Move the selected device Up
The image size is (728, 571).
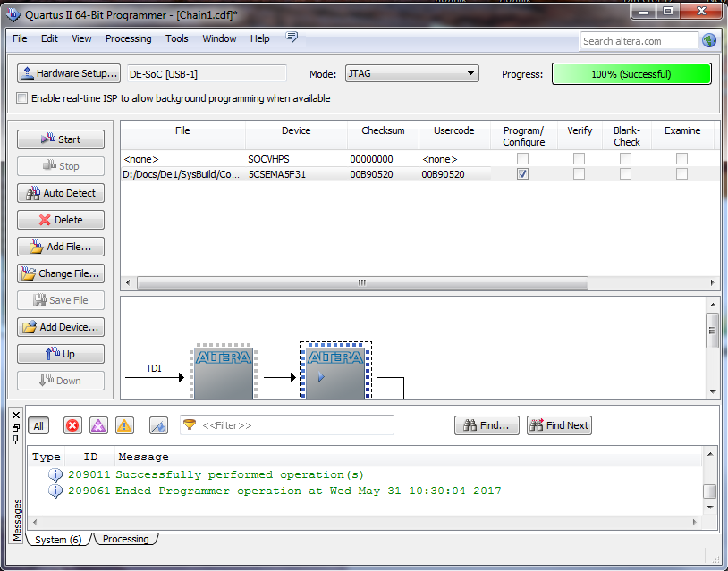pos(61,354)
